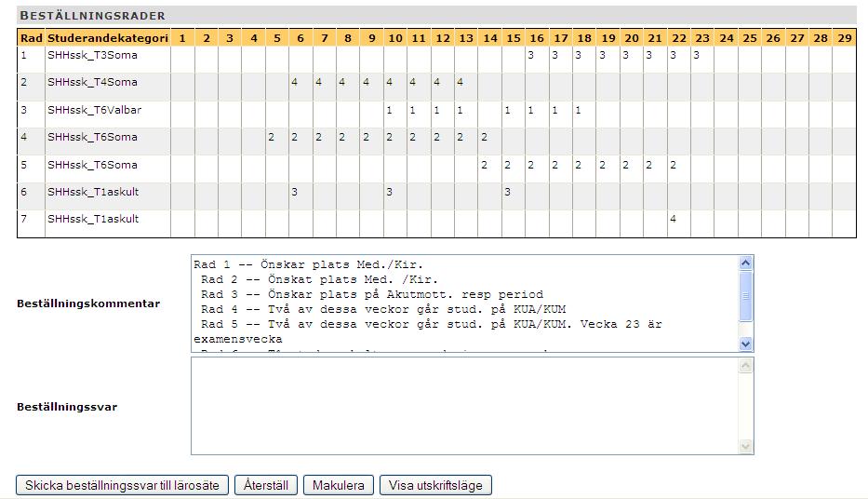Click week 10 value 3 in row 6
Image resolution: width=868 pixels, height=499 pixels.
389,192
